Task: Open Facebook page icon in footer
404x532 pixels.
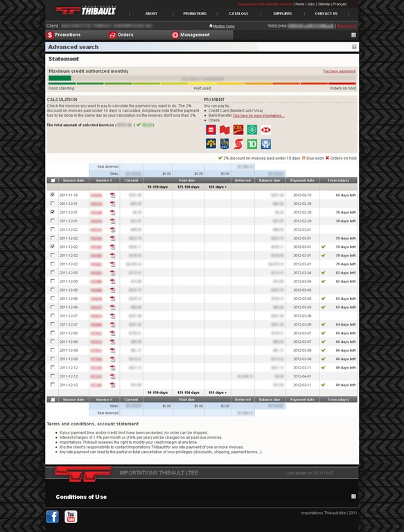Action: point(53,516)
